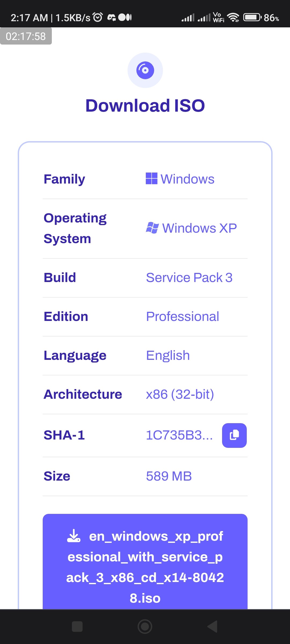290x644 pixels.
Task: Tap the 02:17:58 timestamp overlay
Action: tap(26, 36)
